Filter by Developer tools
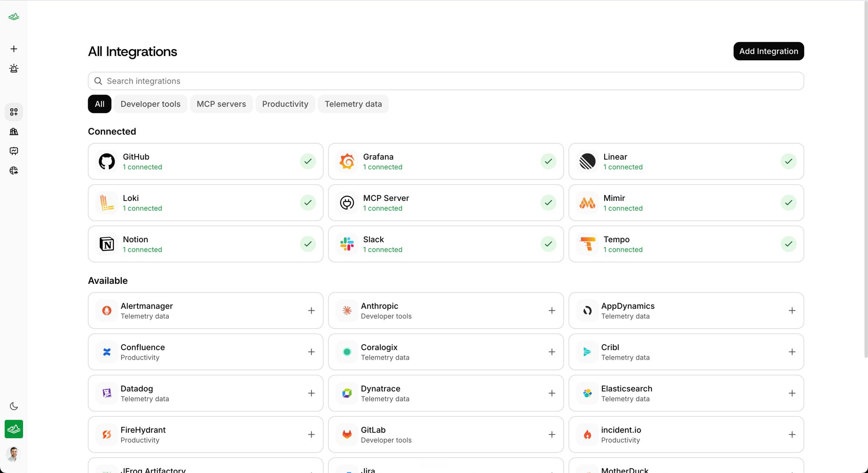This screenshot has height=473, width=868. point(151,104)
